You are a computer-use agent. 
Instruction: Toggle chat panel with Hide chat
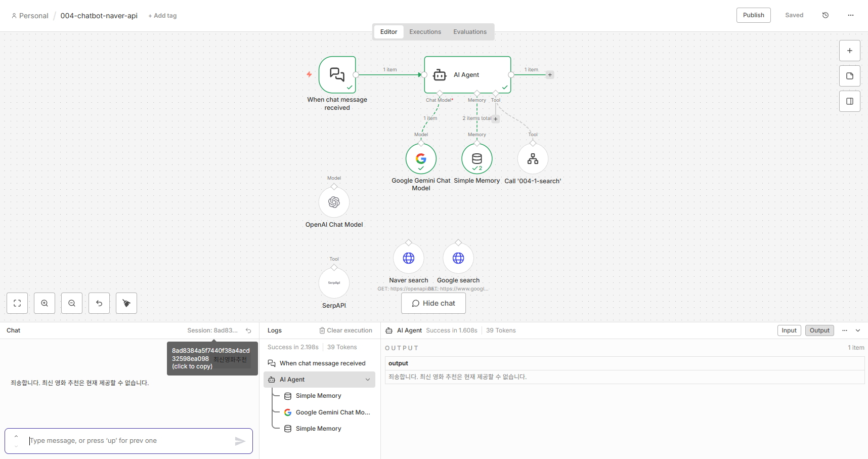click(433, 303)
